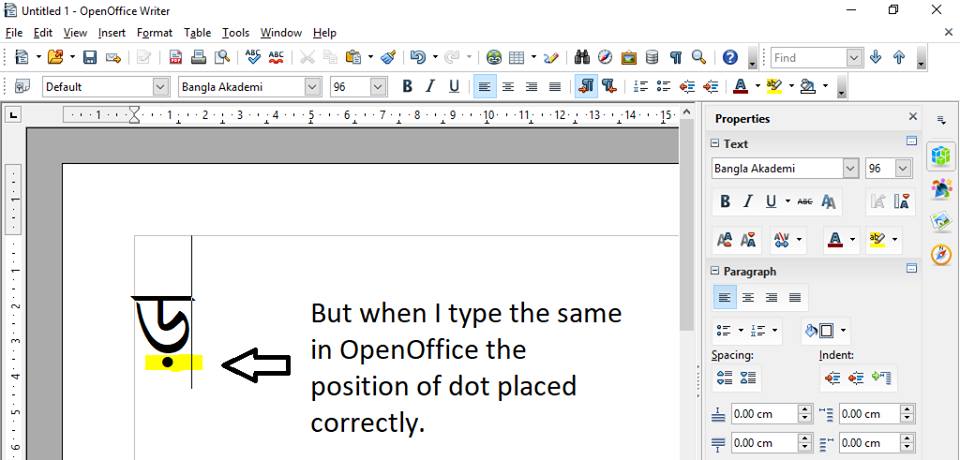Apply toolbar Highlighting color marker
Viewport: 960px width, 460px height.
774,87
